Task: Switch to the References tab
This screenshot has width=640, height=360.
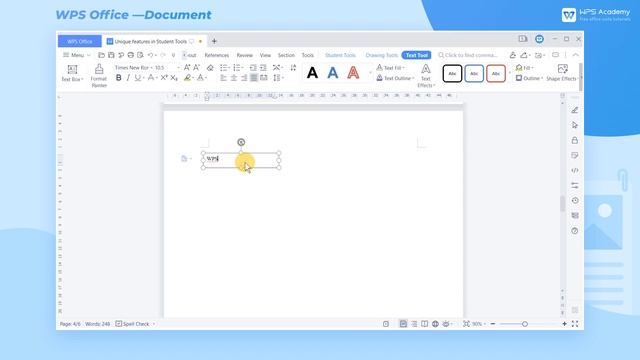Action: click(217, 55)
